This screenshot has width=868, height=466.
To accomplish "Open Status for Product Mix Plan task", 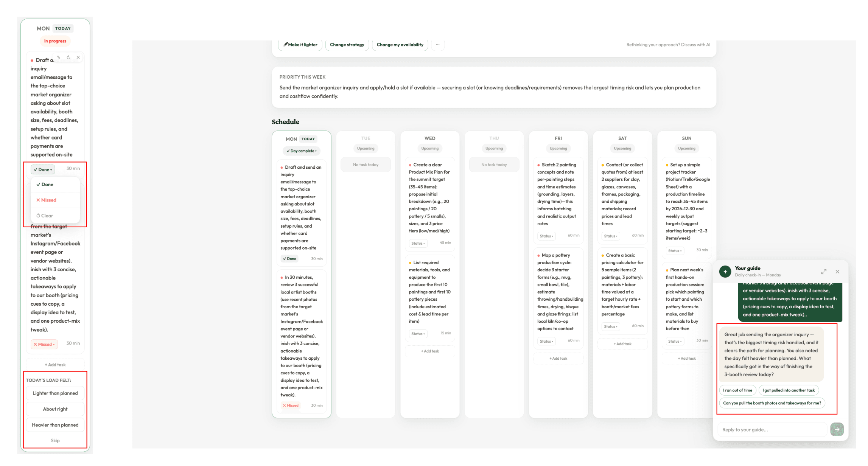I will 418,243.
